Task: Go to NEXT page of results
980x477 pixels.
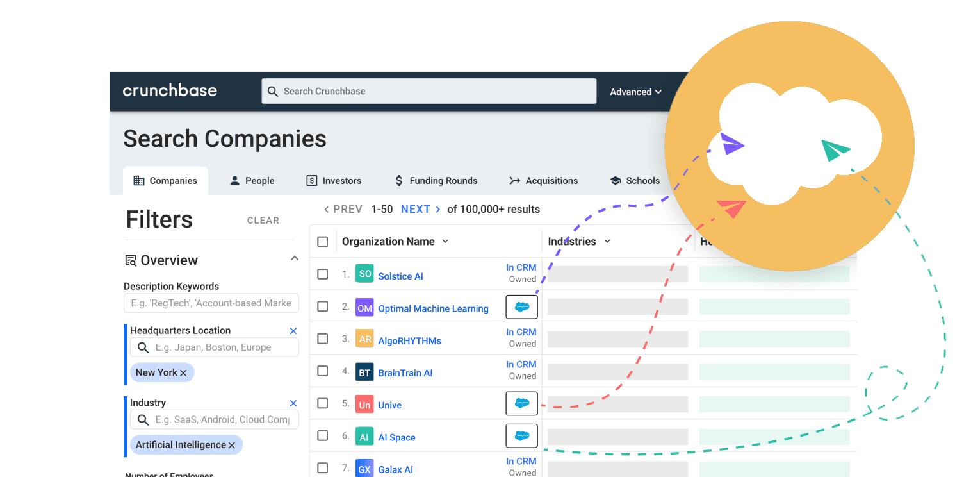Action: 421,209
